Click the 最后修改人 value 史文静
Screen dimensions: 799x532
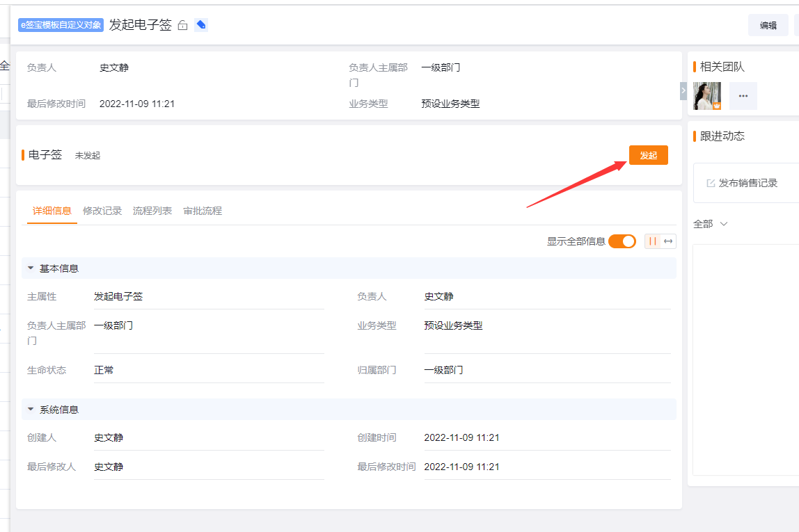[109, 467]
